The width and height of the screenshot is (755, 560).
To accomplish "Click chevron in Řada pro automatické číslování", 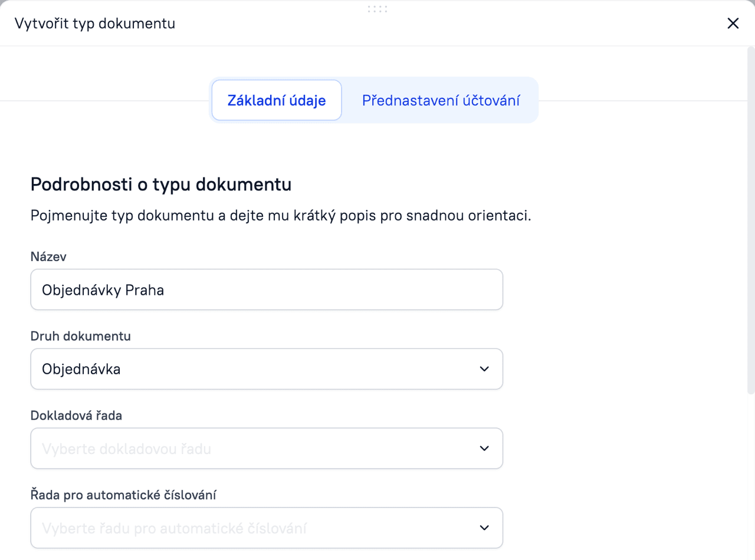I will 484,528.
